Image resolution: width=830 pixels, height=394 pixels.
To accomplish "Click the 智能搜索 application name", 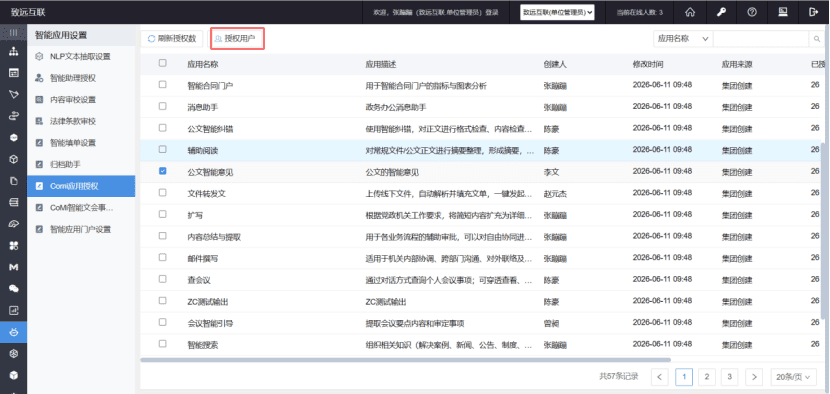I will pos(203,345).
